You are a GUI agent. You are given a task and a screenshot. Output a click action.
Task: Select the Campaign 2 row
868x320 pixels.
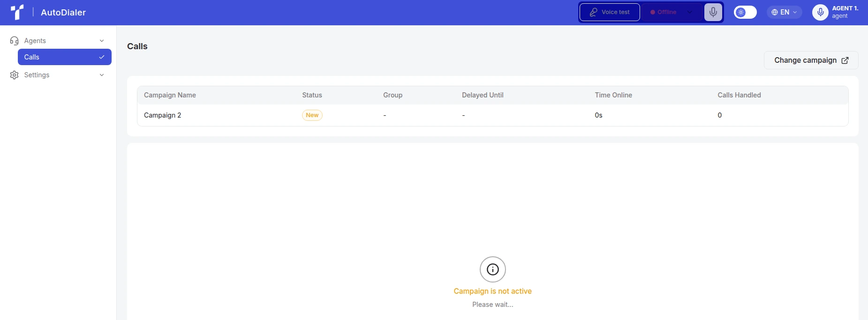[x=492, y=115]
